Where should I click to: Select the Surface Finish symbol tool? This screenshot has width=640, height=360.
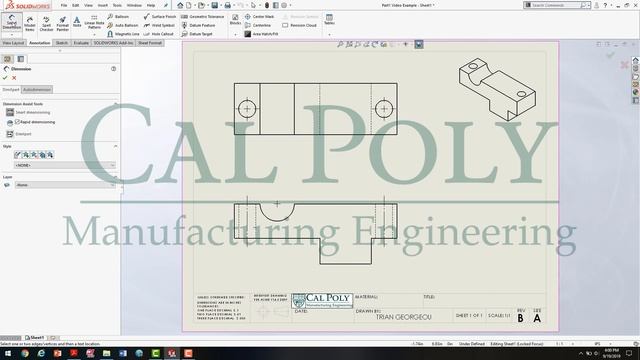tap(160, 17)
